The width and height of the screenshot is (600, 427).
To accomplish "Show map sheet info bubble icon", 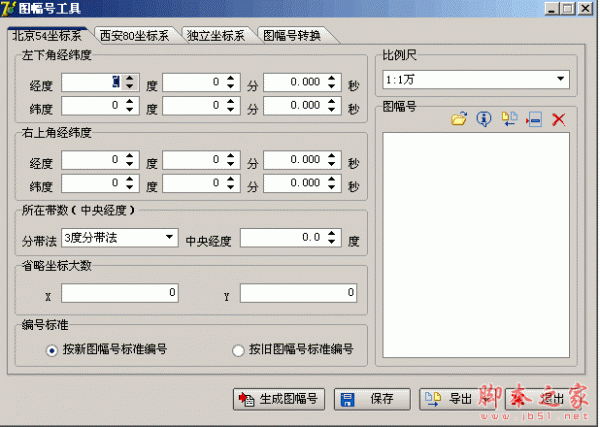I will pos(484,119).
